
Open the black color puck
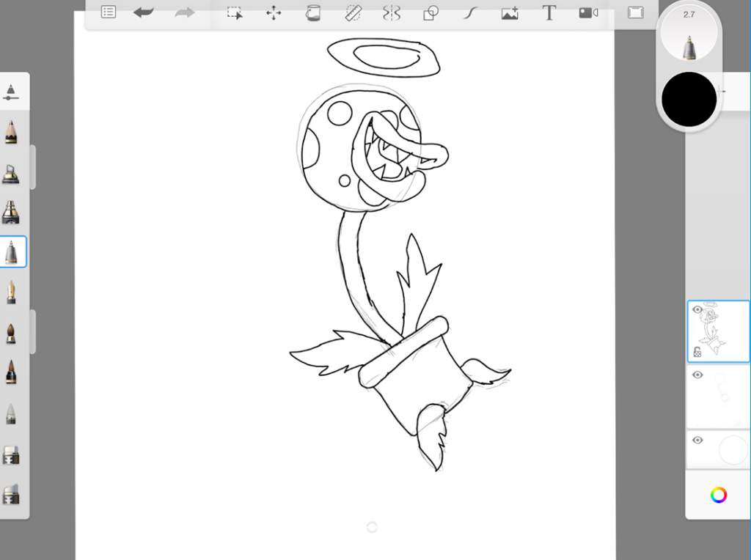[689, 99]
